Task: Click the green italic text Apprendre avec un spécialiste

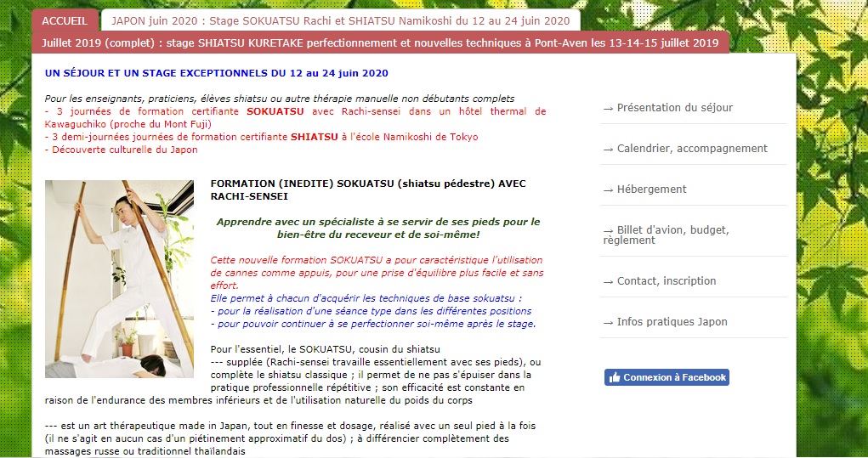Action: click(378, 228)
